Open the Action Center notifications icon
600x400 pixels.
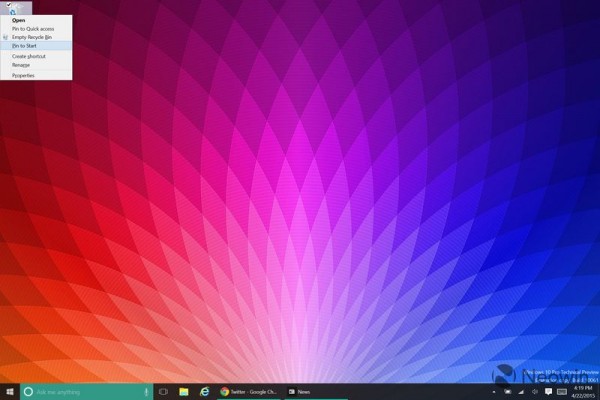(547, 390)
